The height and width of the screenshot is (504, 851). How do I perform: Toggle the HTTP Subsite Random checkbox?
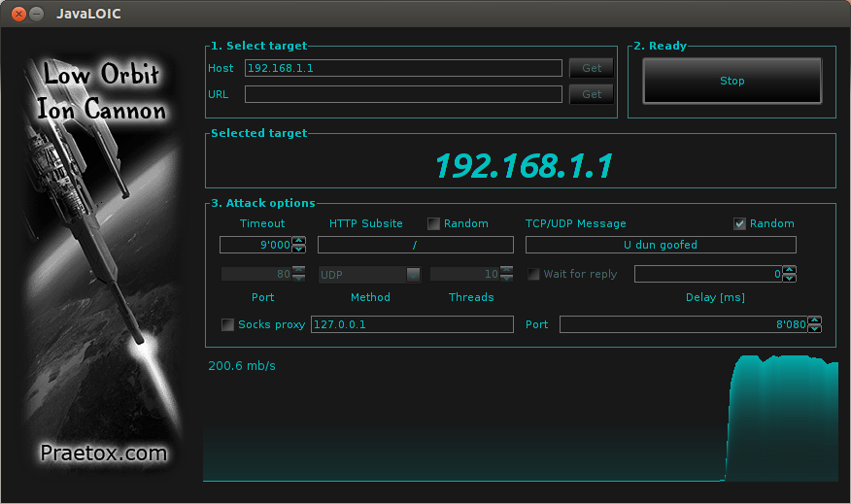point(433,223)
